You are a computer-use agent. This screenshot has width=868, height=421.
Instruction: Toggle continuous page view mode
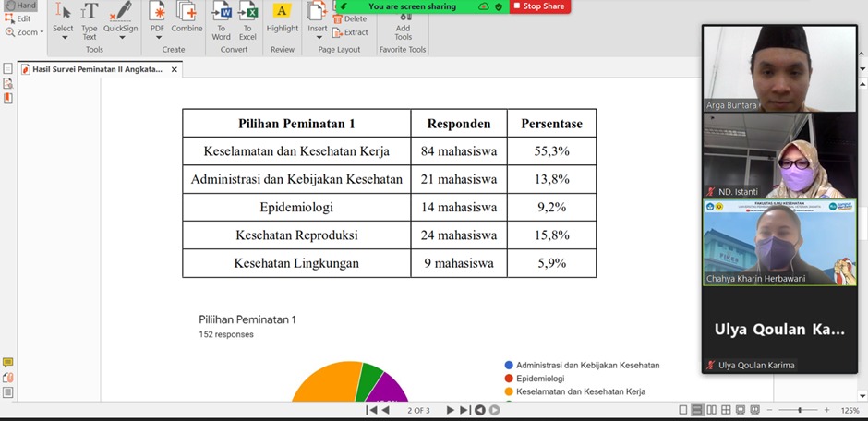(x=698, y=410)
